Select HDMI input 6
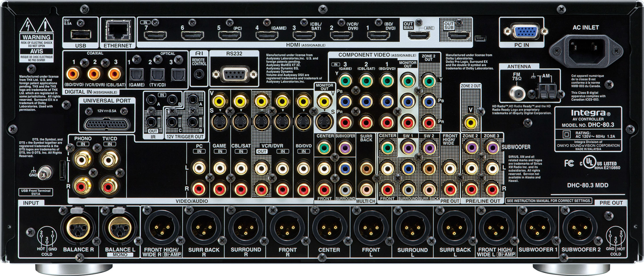This screenshot has height=276, width=644. [x=192, y=35]
